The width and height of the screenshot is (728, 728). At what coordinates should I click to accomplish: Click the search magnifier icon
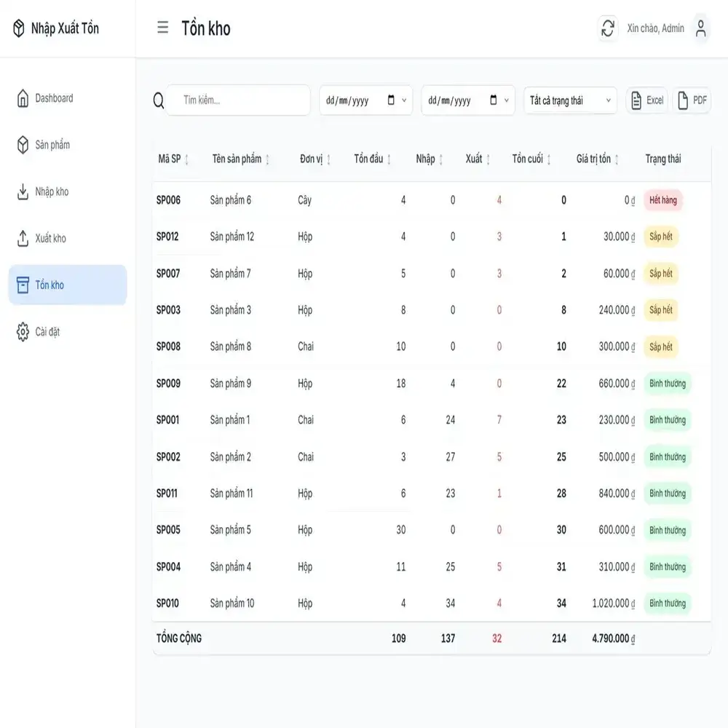pos(159,100)
